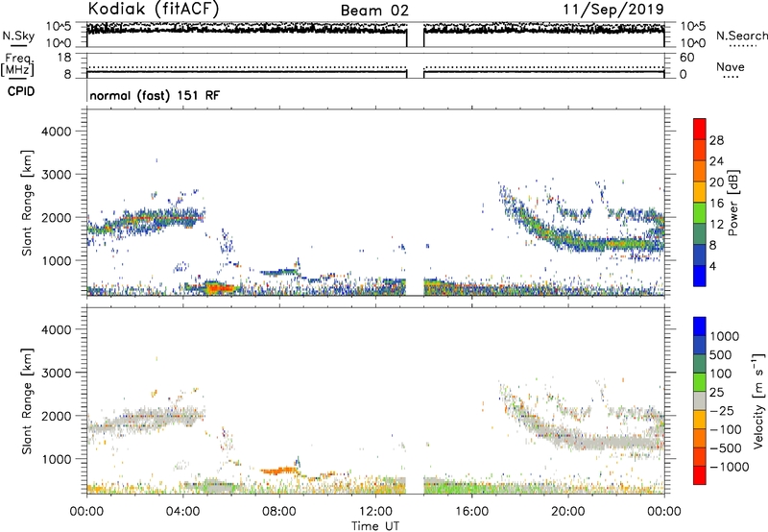768x532 pixels.
Task: Click "Slant Range [km]" beside the power panel
Action: (x=27, y=203)
